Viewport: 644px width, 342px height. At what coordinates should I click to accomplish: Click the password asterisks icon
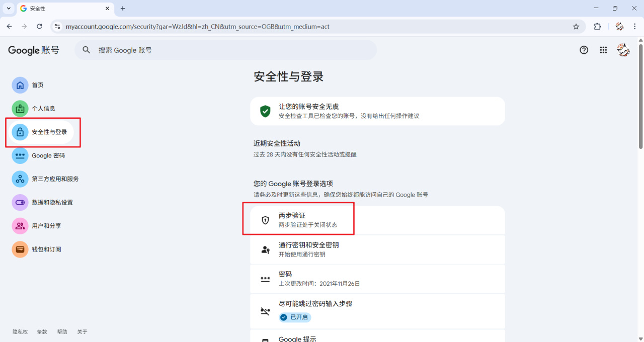265,279
